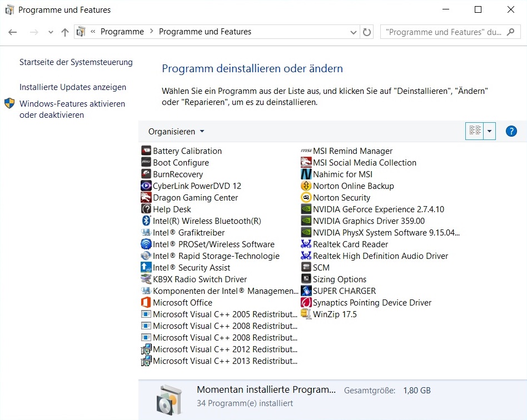Click the Programme und Features breadcrumb

coord(205,32)
